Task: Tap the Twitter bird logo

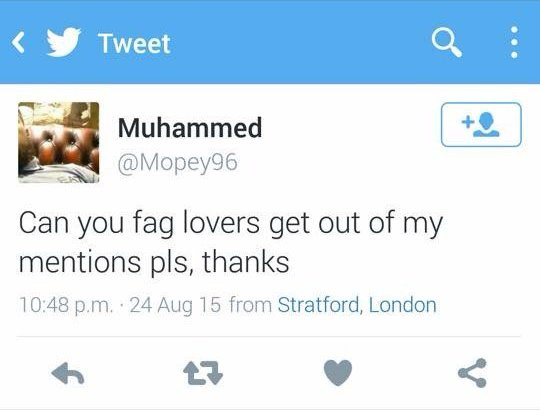Action: pyautogui.click(x=64, y=42)
